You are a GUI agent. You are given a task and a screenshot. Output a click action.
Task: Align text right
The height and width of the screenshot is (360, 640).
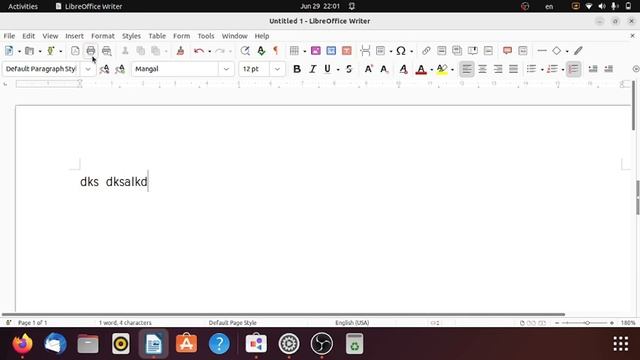(498, 69)
